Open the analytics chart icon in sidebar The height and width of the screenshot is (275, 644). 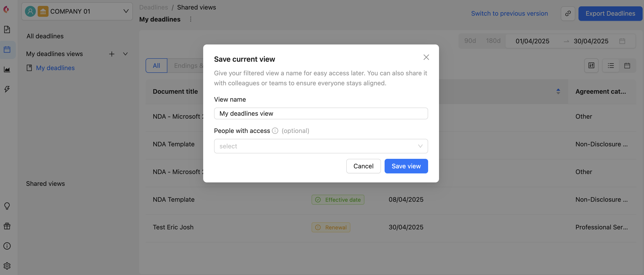click(7, 69)
